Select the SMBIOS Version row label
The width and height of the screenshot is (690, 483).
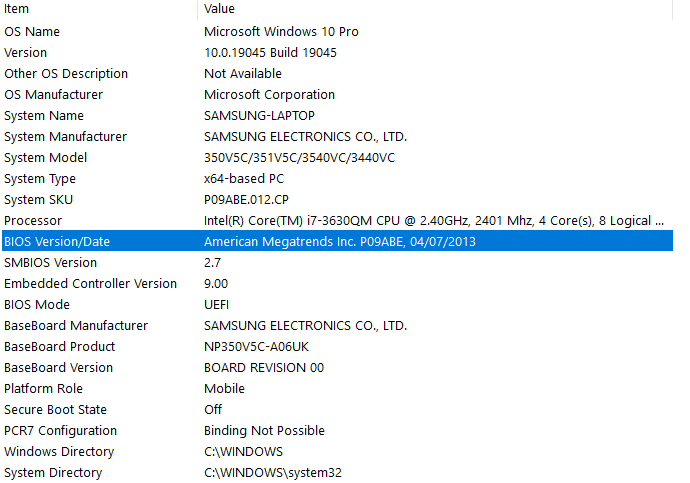coord(51,263)
